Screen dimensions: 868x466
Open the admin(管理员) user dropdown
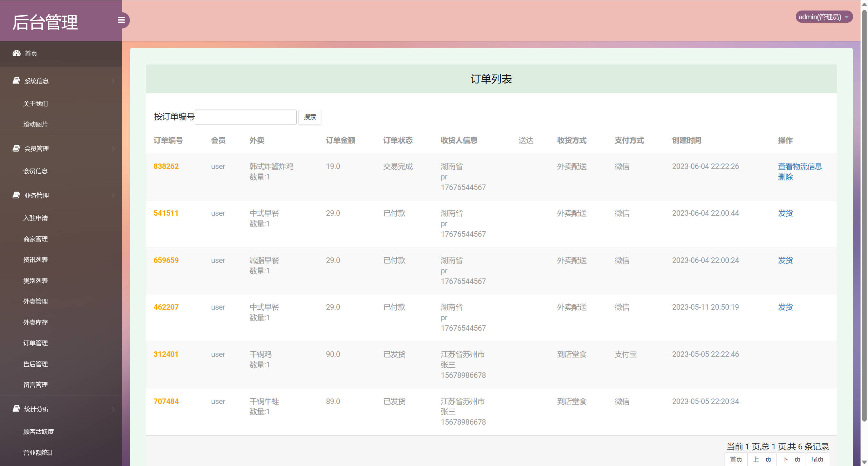(823, 17)
